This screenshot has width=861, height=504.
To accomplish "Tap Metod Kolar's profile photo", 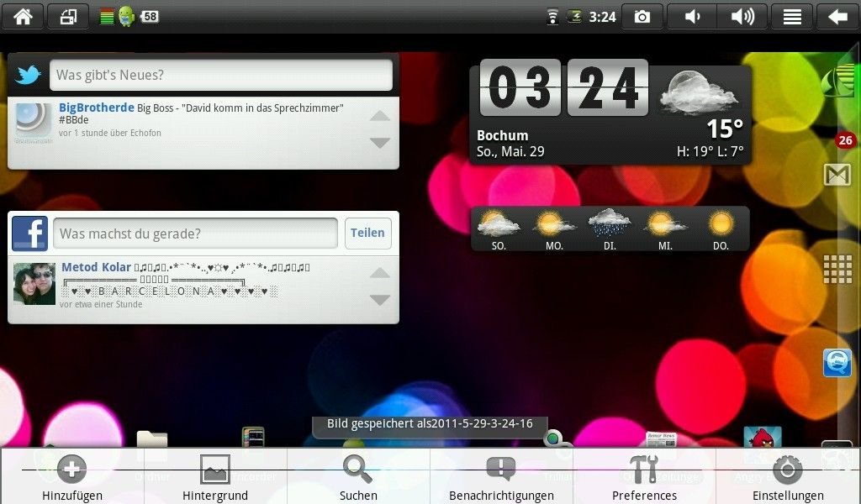I will coord(34,284).
